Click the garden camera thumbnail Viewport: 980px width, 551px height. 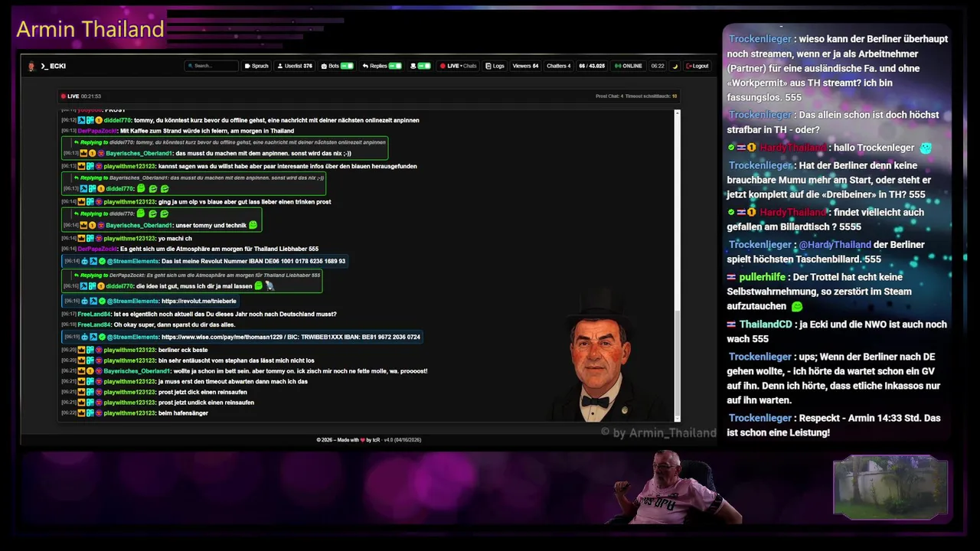coord(890,487)
